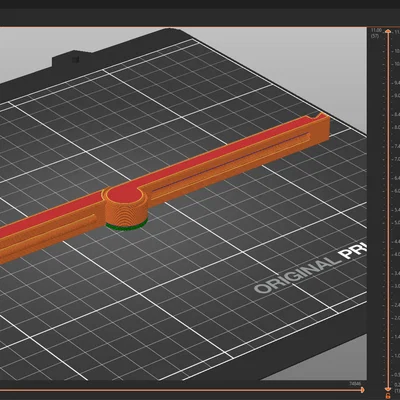Click the right thumb of horizontal moves slider
This screenshot has height=400, width=400.
pos(363,390)
